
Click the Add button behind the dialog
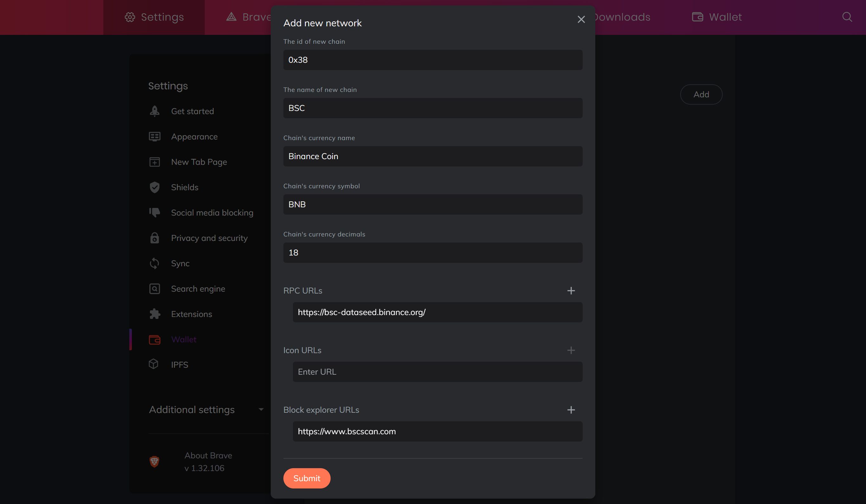point(701,94)
